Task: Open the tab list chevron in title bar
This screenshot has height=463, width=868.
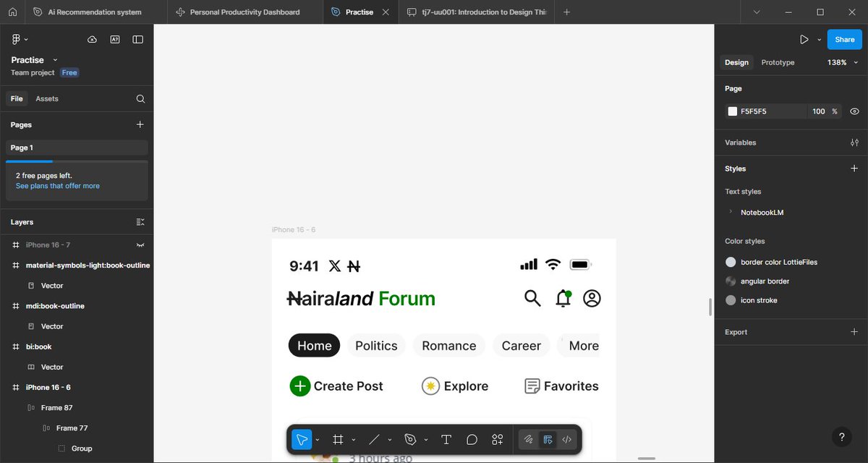Action: point(757,12)
